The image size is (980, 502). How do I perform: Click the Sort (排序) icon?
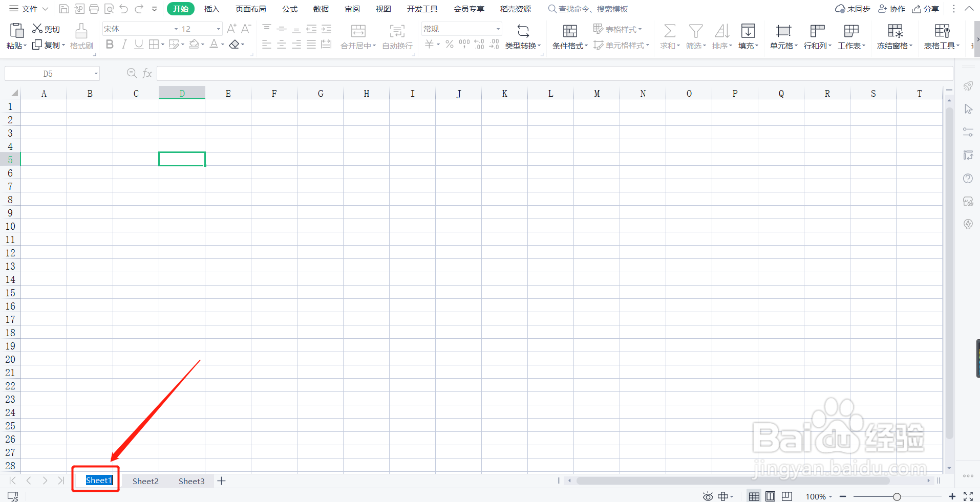pos(722,31)
